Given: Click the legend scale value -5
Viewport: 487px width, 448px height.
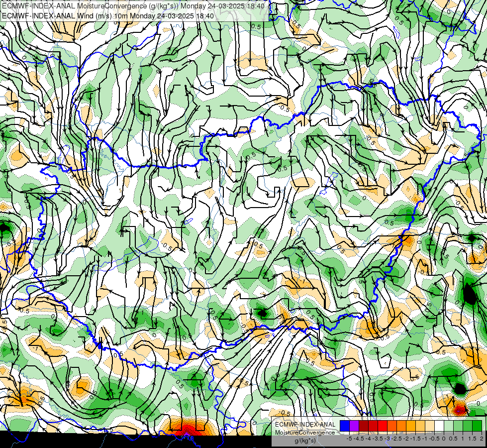Looking at the screenshot, I should click(x=349, y=439).
